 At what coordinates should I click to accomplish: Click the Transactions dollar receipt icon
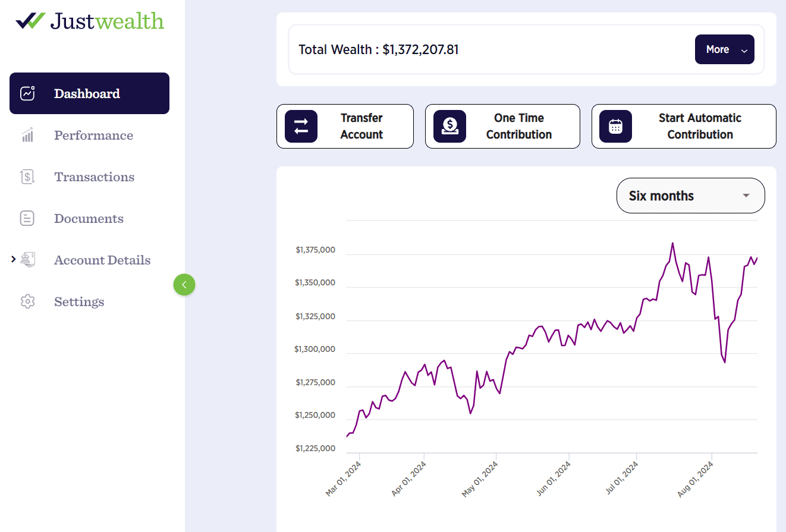click(x=27, y=177)
